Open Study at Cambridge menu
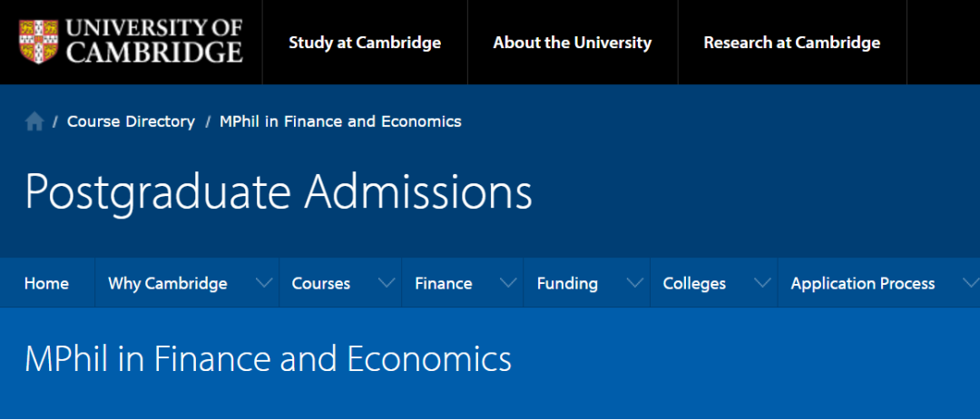Image resolution: width=980 pixels, height=420 pixels. pyautogui.click(x=365, y=43)
